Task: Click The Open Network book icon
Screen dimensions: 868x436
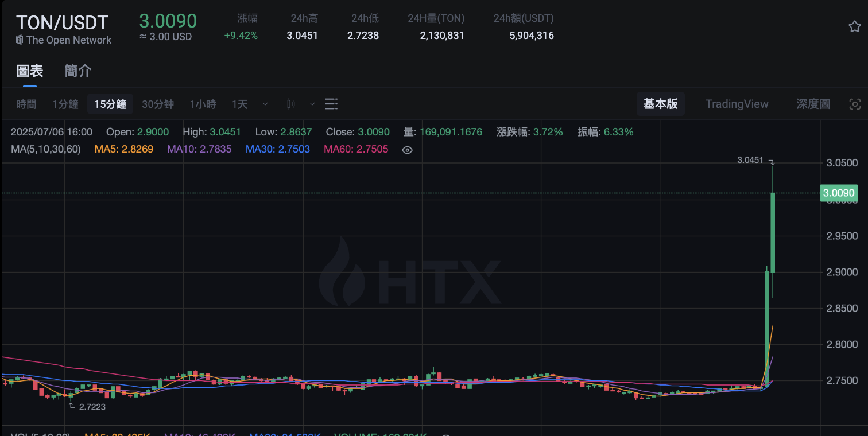Action: pos(20,40)
